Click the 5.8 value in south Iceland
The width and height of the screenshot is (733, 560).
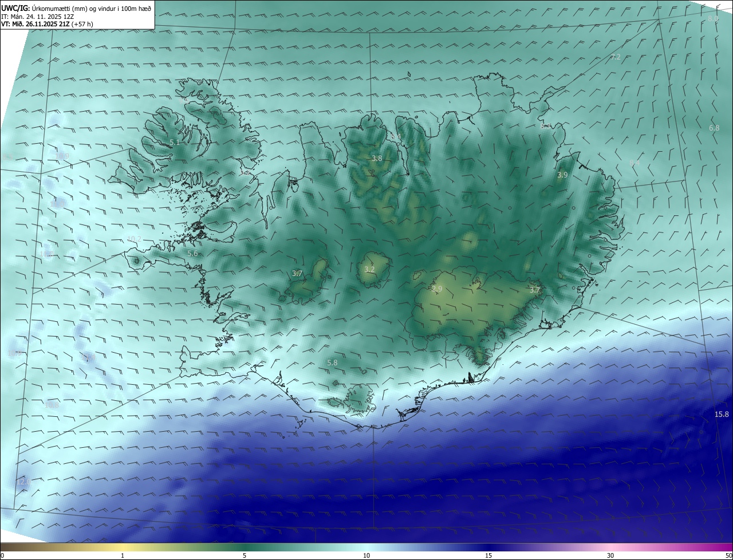point(332,362)
